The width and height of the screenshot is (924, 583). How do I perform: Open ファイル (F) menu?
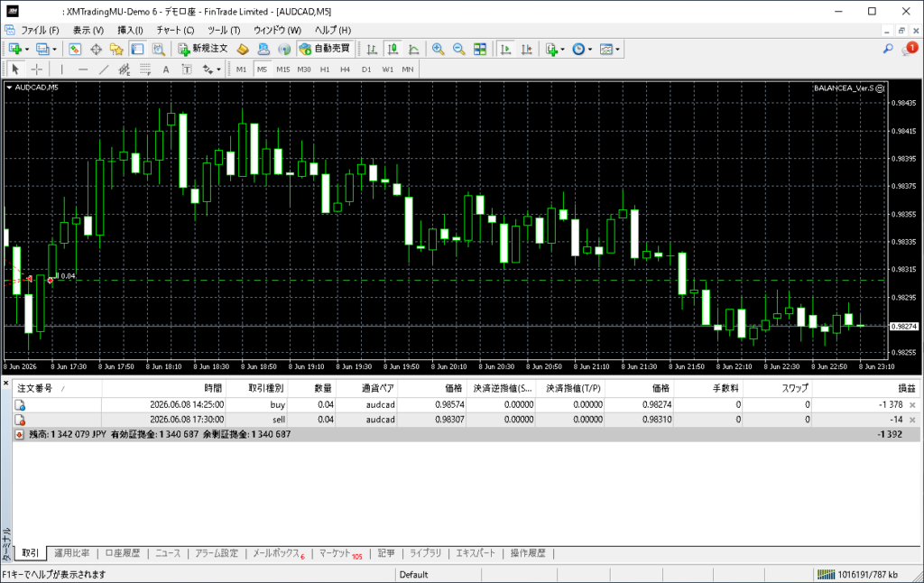click(x=40, y=30)
